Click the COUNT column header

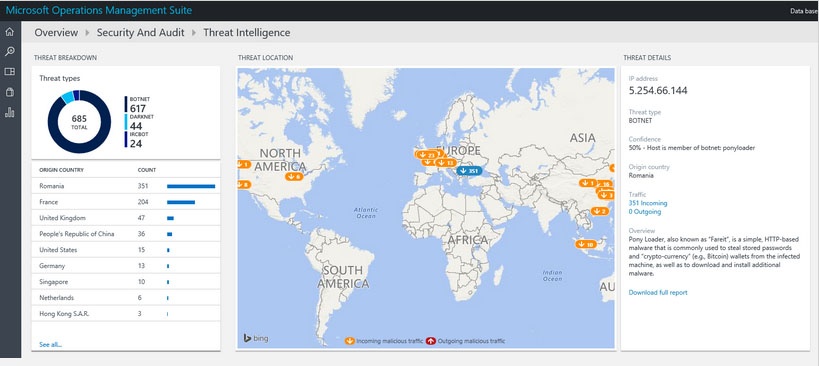147,170
